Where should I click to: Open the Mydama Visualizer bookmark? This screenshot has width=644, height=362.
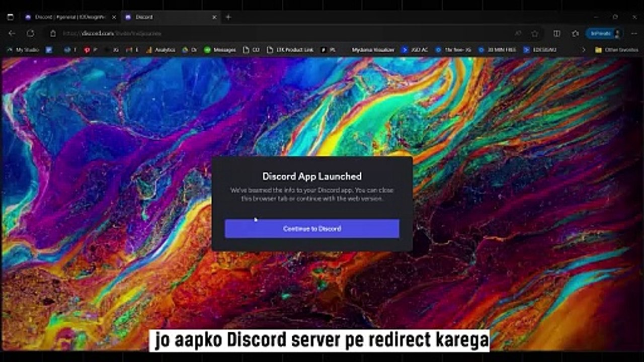[372, 50]
